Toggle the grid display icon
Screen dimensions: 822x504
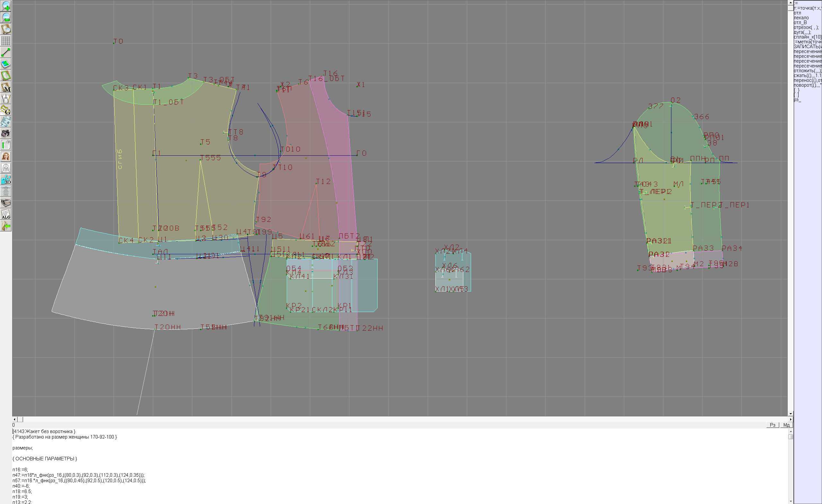pyautogui.click(x=6, y=41)
